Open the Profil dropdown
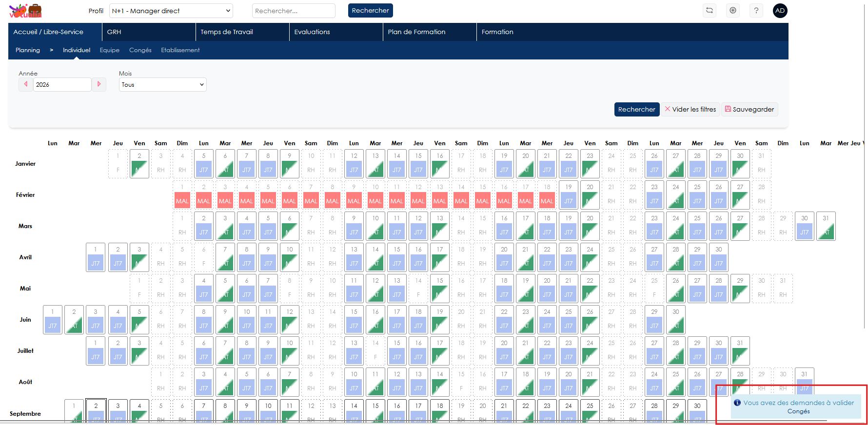The image size is (868, 425). [x=171, y=11]
